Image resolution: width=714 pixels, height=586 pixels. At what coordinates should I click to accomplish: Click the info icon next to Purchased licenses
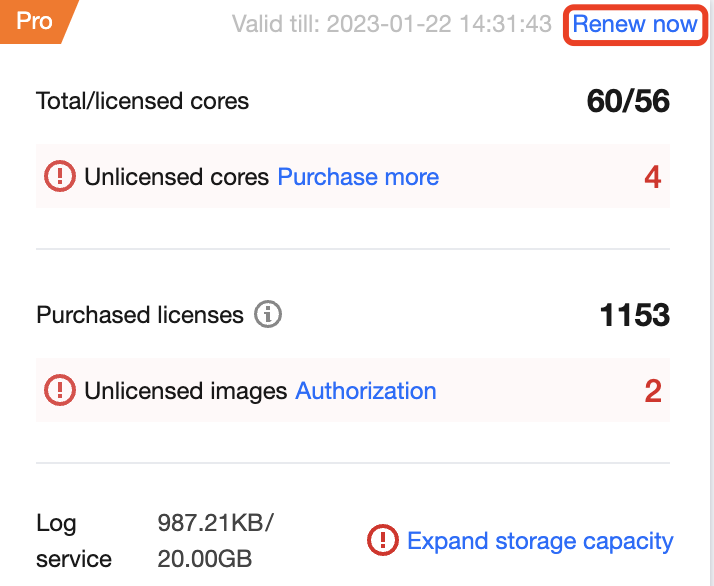[x=268, y=315]
